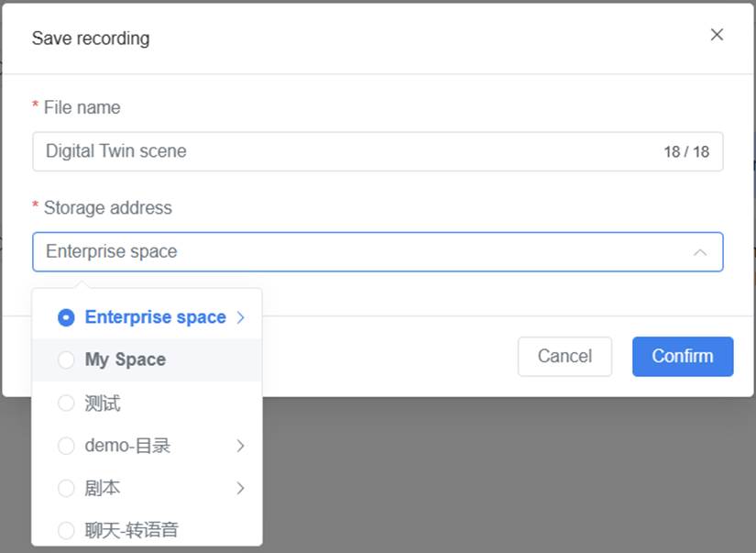Image resolution: width=756 pixels, height=553 pixels.
Task: Close the Save recording dialog
Action: 717,35
